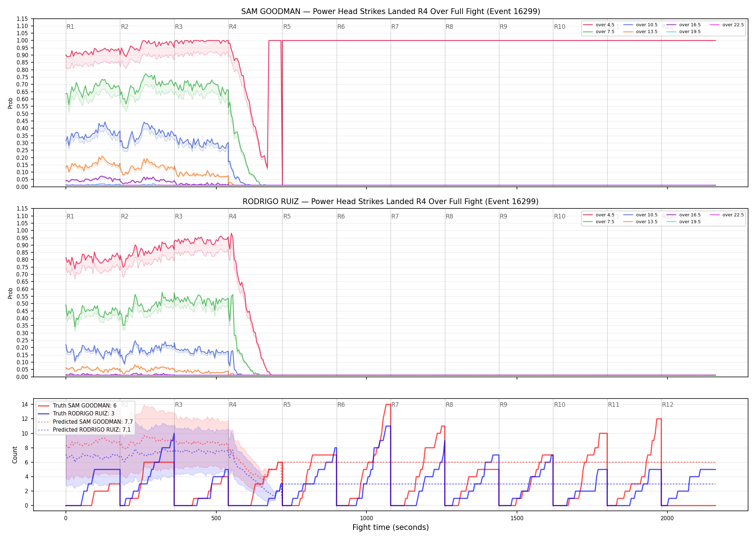Click y-axis tick 0.50 on RODRIGO RUIZ chart

coord(22,303)
